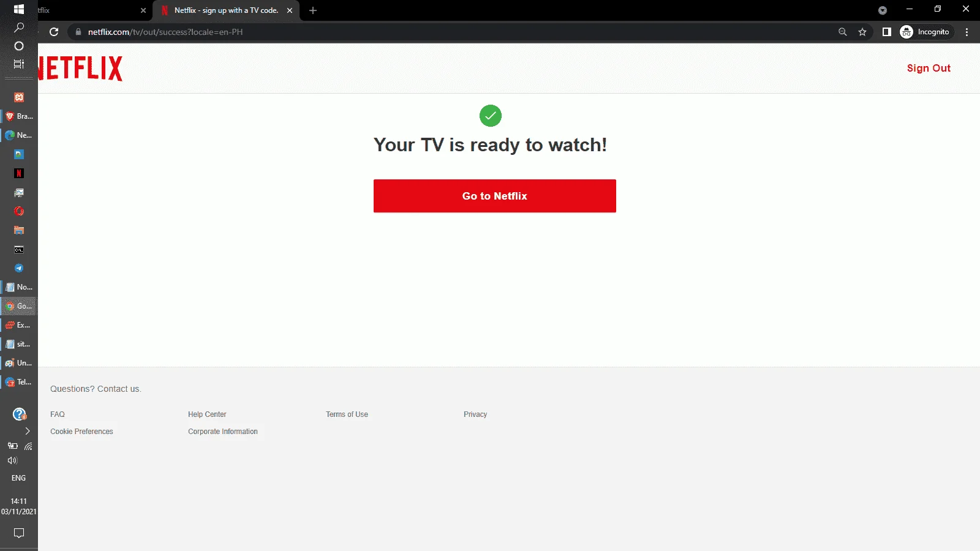Open Corporate Information link
The image size is (980, 551).
point(223,432)
